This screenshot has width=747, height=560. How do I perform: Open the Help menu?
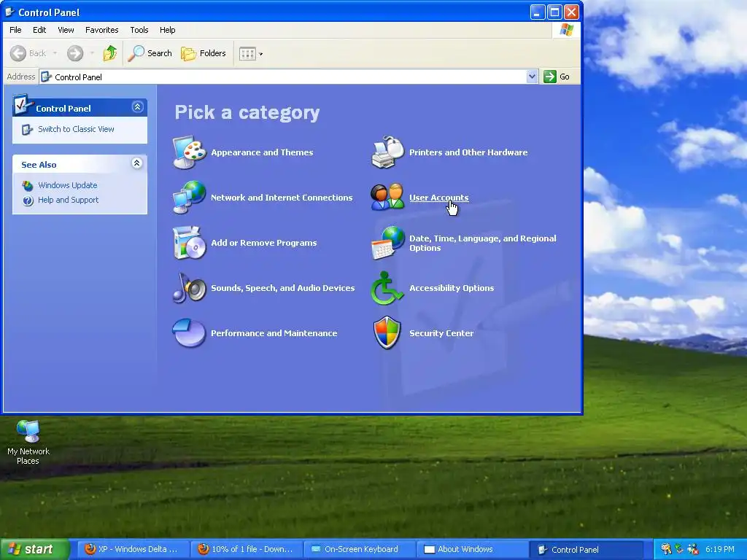point(167,29)
